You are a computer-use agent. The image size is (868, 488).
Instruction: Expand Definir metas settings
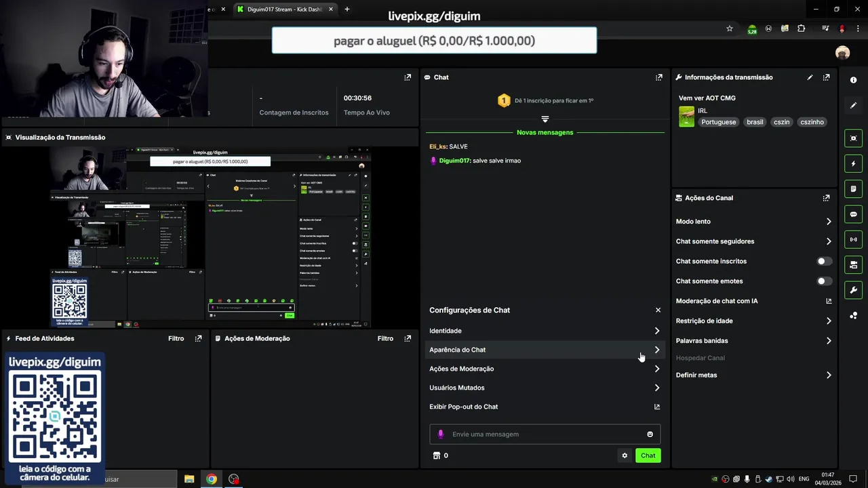coord(753,375)
